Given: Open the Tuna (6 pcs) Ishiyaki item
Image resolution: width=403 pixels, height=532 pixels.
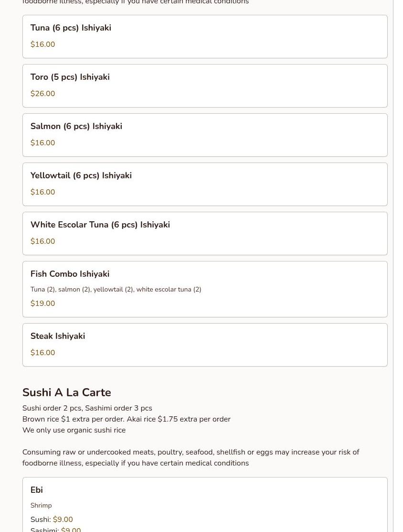Looking at the screenshot, I should pos(71,28).
